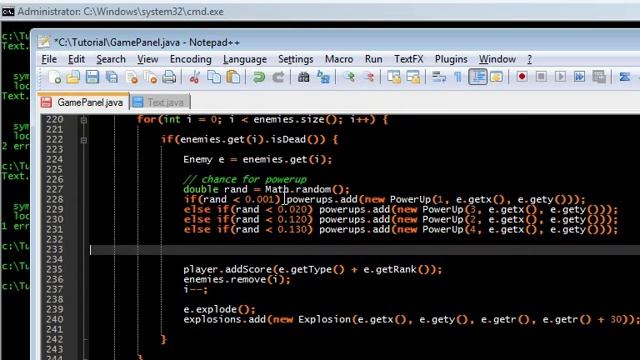The height and width of the screenshot is (360, 640).
Task: Click the New file toolbar icon
Action: [55, 77]
